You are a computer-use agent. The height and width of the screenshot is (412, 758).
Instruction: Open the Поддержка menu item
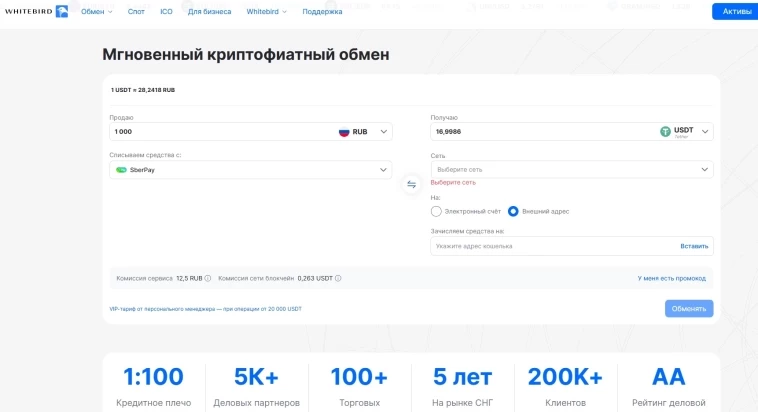point(322,12)
